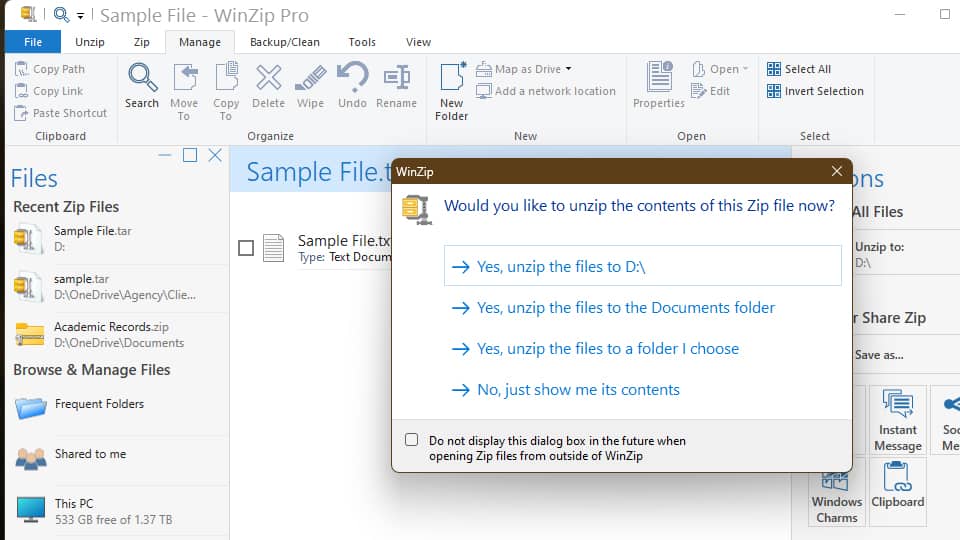Viewport: 960px width, 540px height.
Task: Click Select All in Select group
Action: pos(799,69)
